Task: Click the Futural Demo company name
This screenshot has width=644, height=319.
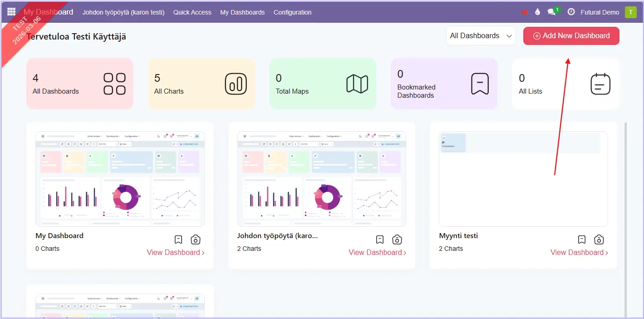Action: click(600, 12)
